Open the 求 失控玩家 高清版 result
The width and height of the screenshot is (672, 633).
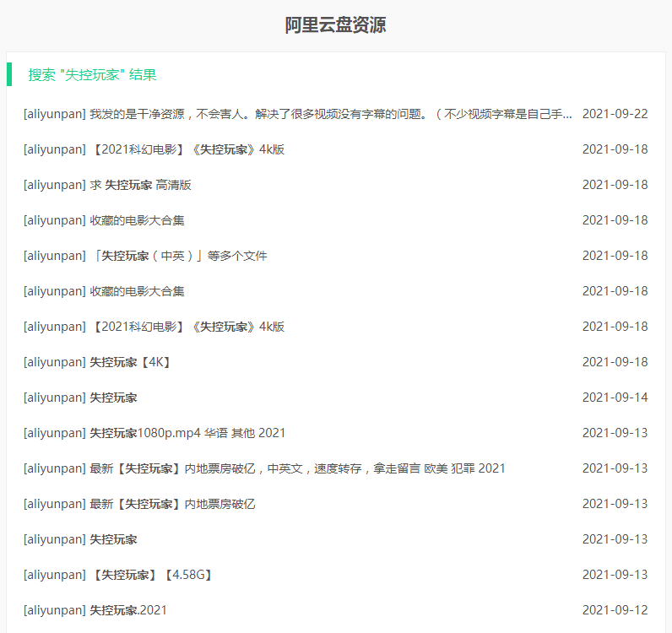point(107,185)
